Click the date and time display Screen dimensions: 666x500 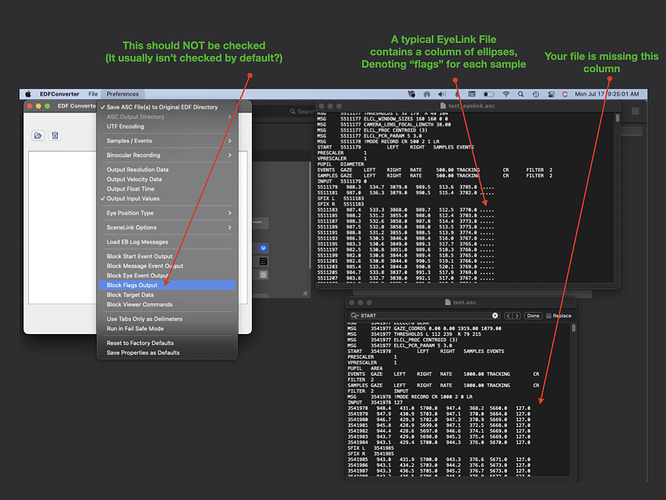(607, 94)
